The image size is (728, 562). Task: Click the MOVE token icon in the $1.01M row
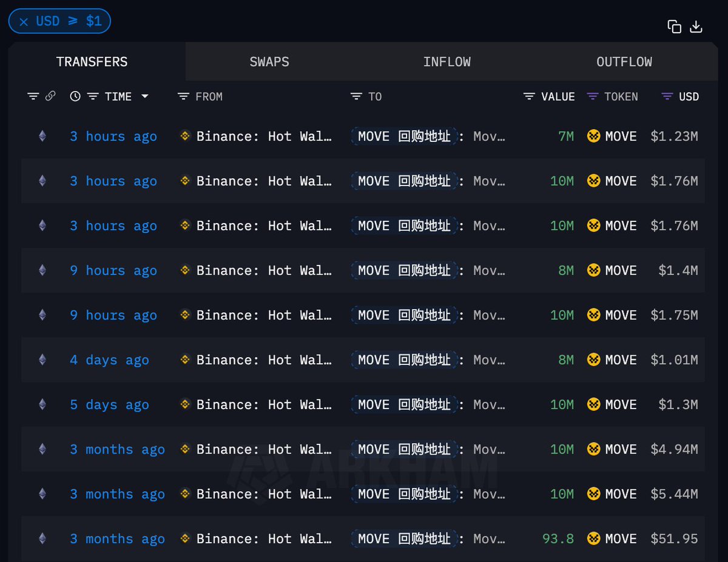click(x=593, y=360)
